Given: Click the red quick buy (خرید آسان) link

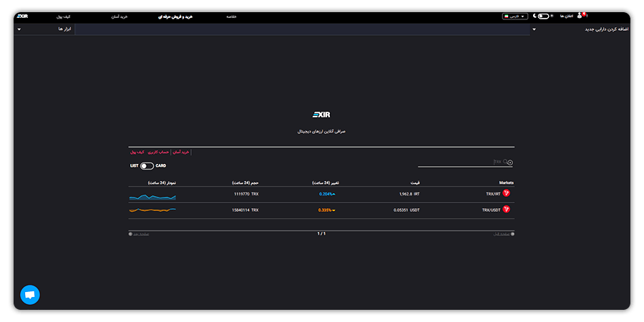Looking at the screenshot, I should click(181, 152).
